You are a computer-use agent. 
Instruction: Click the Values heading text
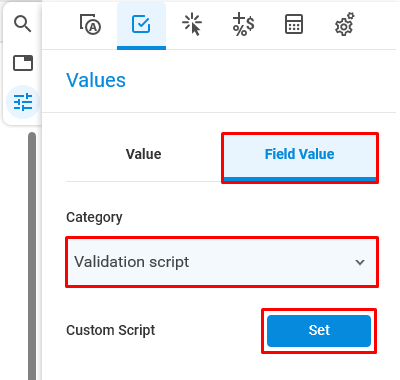click(x=96, y=80)
